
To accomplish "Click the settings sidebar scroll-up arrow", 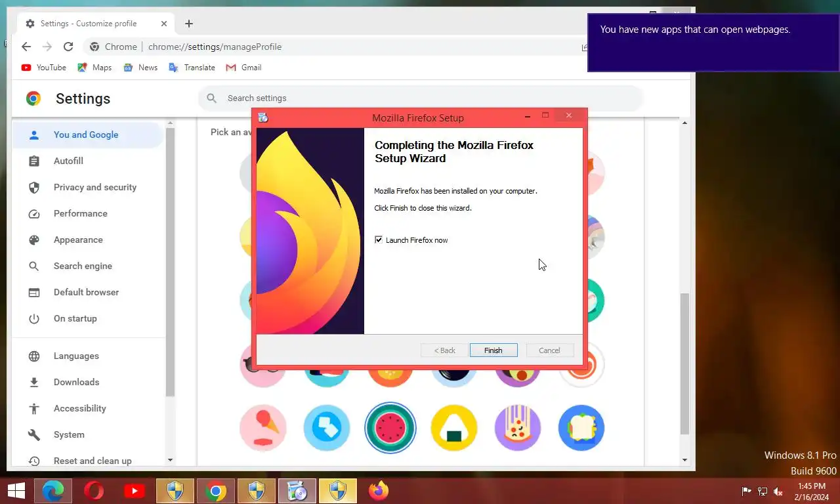I will click(x=170, y=123).
